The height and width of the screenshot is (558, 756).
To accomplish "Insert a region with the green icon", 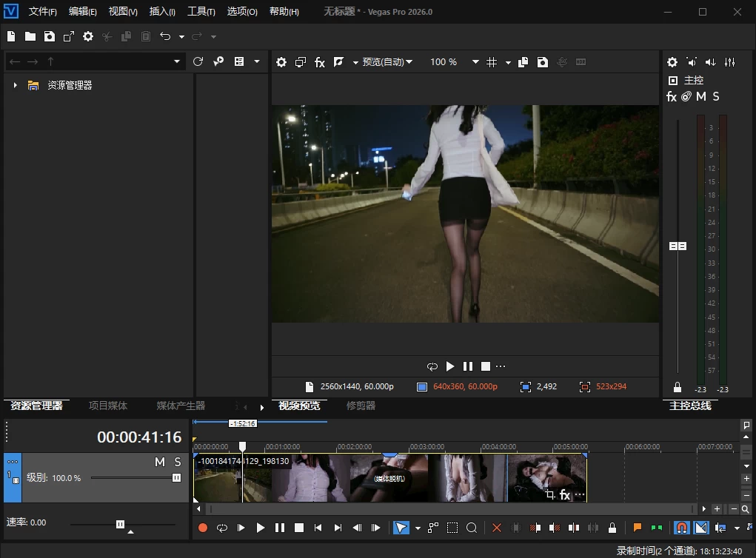I will pos(657,528).
